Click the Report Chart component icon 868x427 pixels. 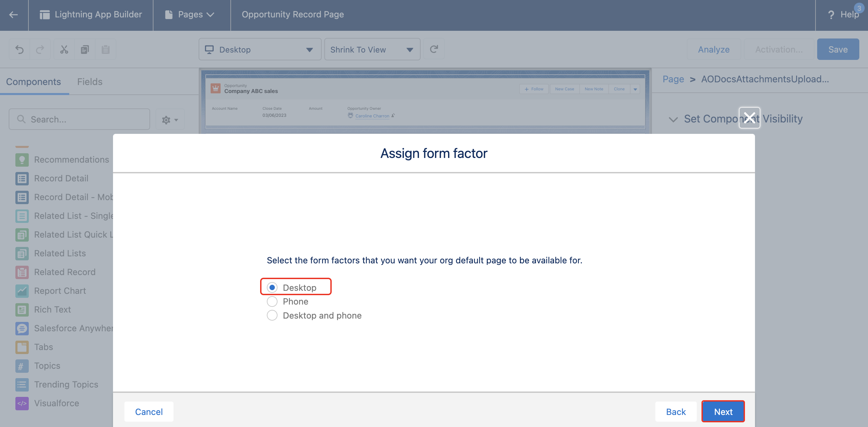22,291
